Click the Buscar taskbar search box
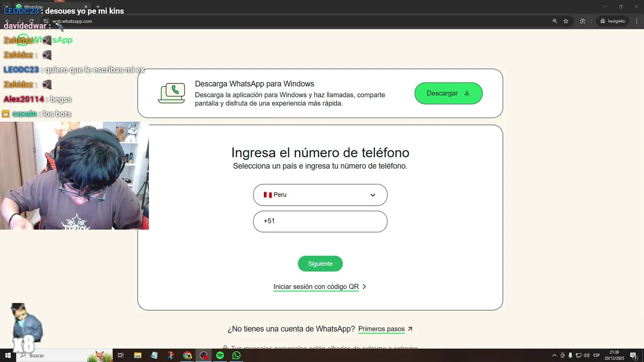The height and width of the screenshot is (362, 644). pyautogui.click(x=64, y=355)
